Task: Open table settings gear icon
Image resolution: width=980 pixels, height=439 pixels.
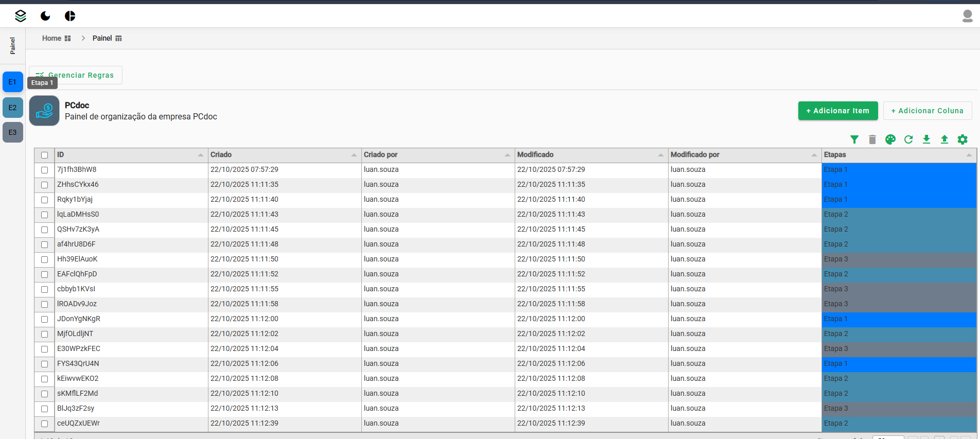Action: (x=962, y=139)
